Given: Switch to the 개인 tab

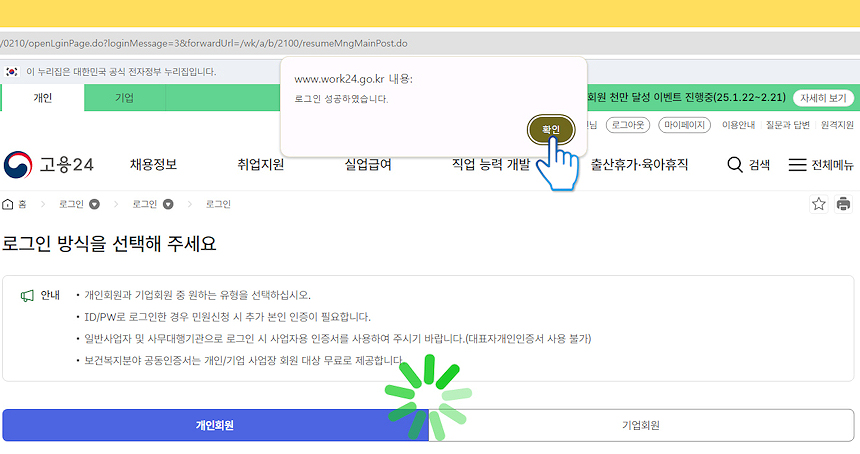Looking at the screenshot, I should coord(43,98).
